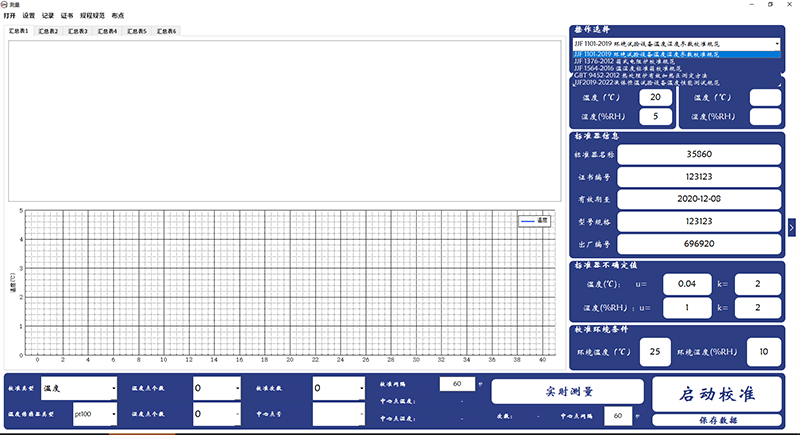The image size is (800, 435).
Task: Switch to tab 汇总表5
Action: (137, 31)
